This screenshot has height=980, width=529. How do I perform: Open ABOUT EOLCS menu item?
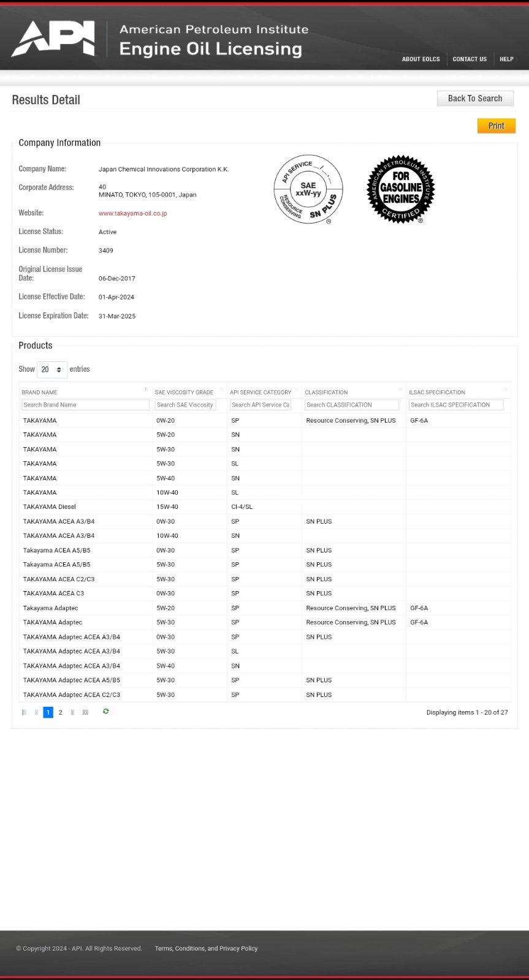(421, 59)
